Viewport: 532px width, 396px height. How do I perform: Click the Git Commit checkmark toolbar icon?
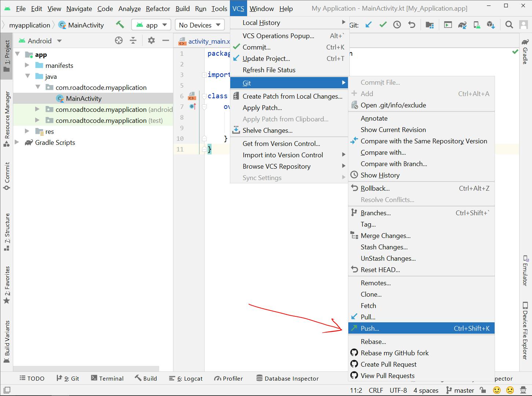click(x=383, y=25)
